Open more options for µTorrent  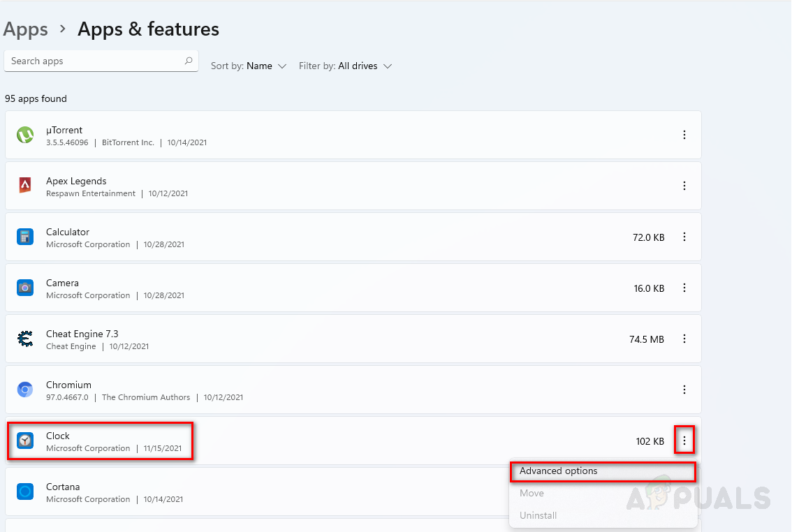coord(684,135)
